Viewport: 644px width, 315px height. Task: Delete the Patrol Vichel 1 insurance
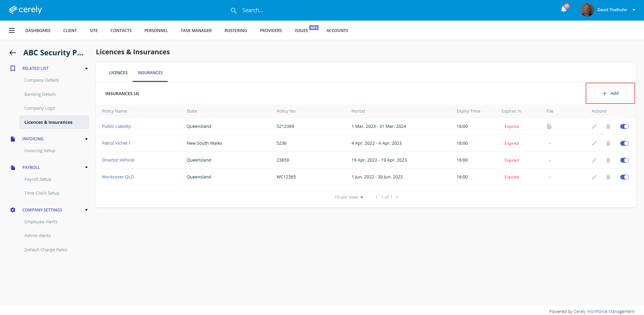tap(608, 143)
